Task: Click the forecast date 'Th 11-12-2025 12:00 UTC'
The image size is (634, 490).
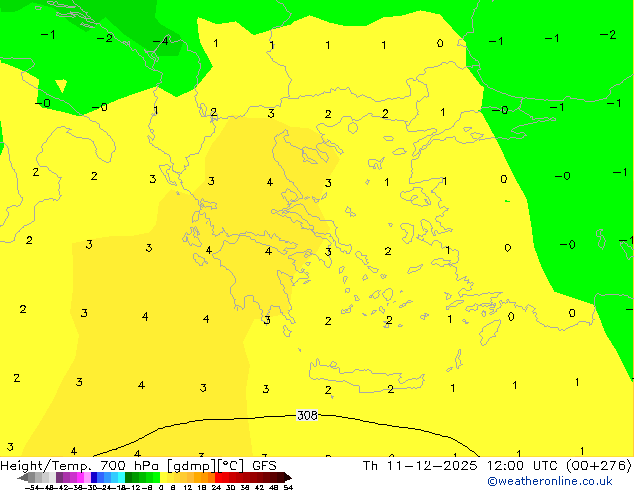Action: point(461,466)
